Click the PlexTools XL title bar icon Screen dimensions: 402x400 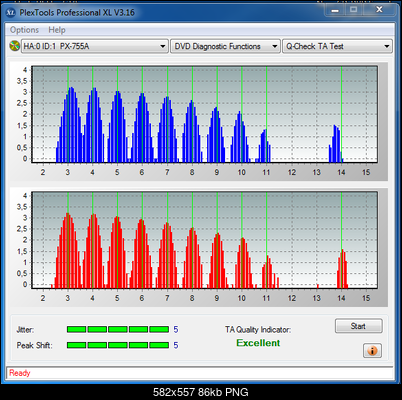[x=11, y=13]
